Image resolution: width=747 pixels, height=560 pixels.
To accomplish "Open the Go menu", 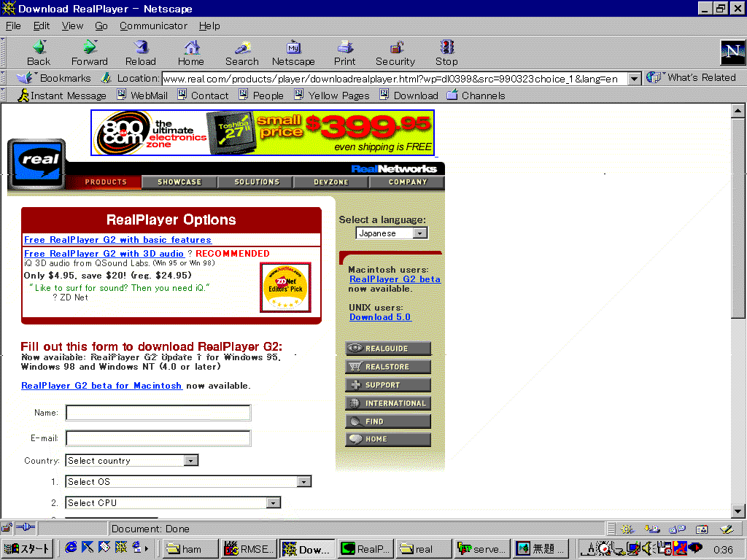I will tap(101, 26).
